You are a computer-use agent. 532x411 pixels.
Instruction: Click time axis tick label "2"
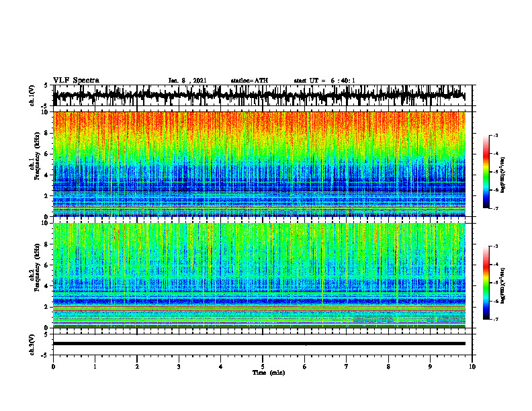(137, 367)
